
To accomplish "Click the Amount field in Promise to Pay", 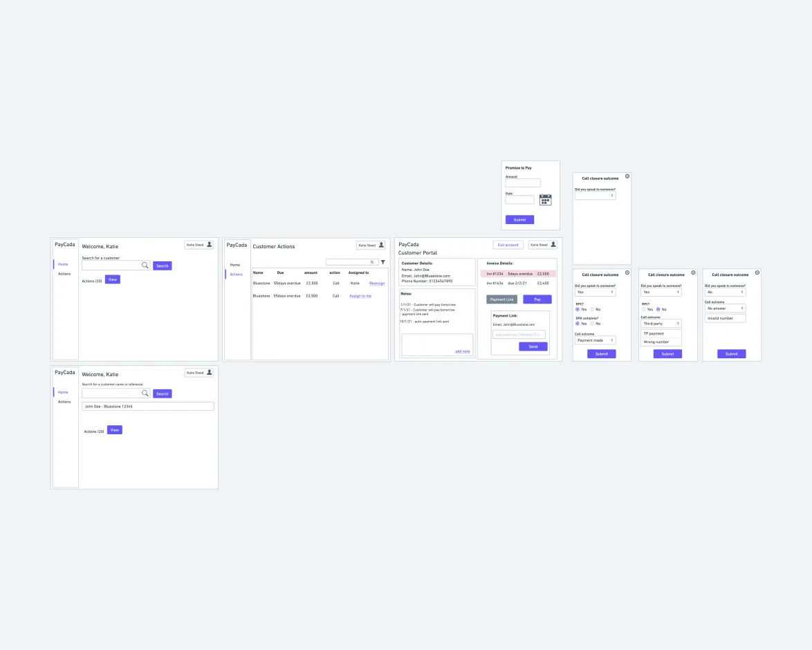I will point(523,183).
